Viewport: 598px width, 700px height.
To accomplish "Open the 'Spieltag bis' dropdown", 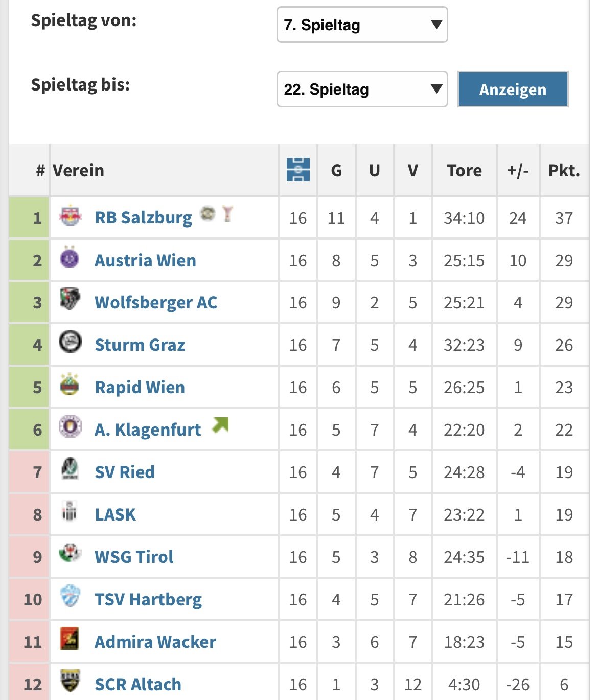I will click(x=362, y=89).
